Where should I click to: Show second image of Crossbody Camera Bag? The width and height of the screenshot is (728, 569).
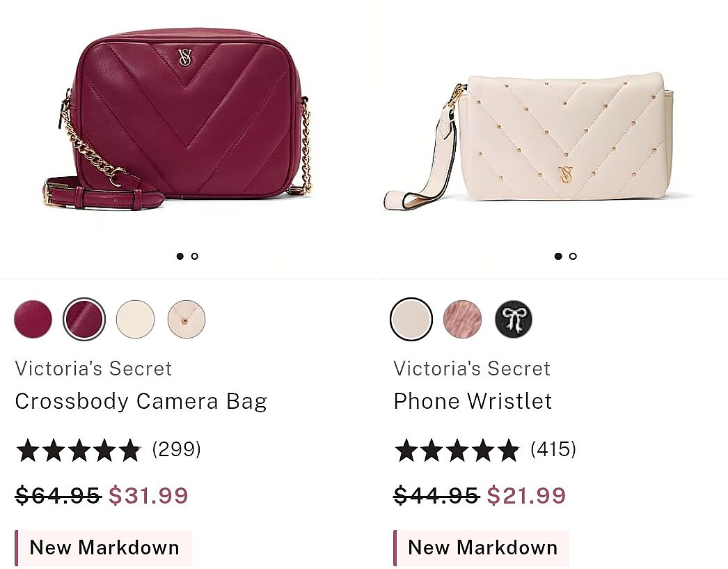(x=195, y=256)
